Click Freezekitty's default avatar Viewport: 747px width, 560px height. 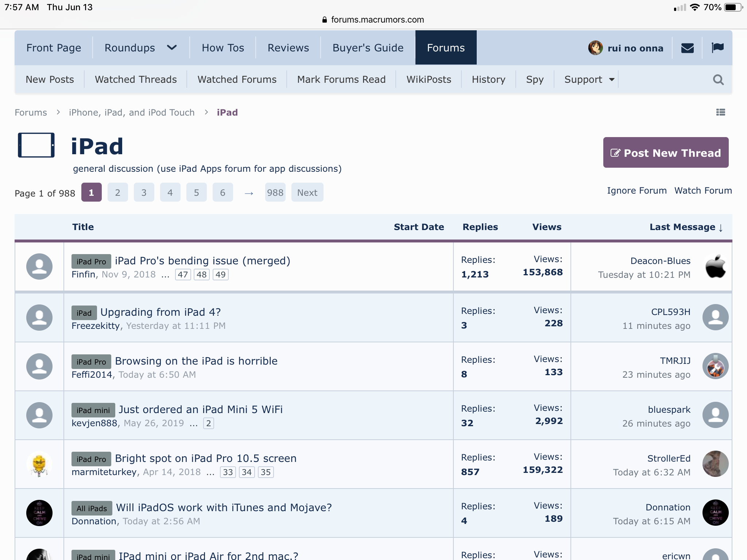[x=39, y=318]
